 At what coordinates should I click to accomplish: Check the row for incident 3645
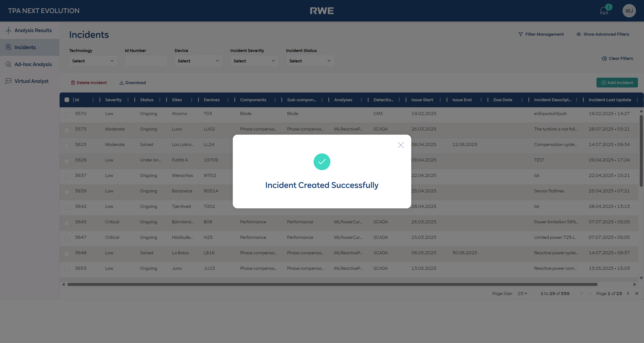tap(67, 223)
